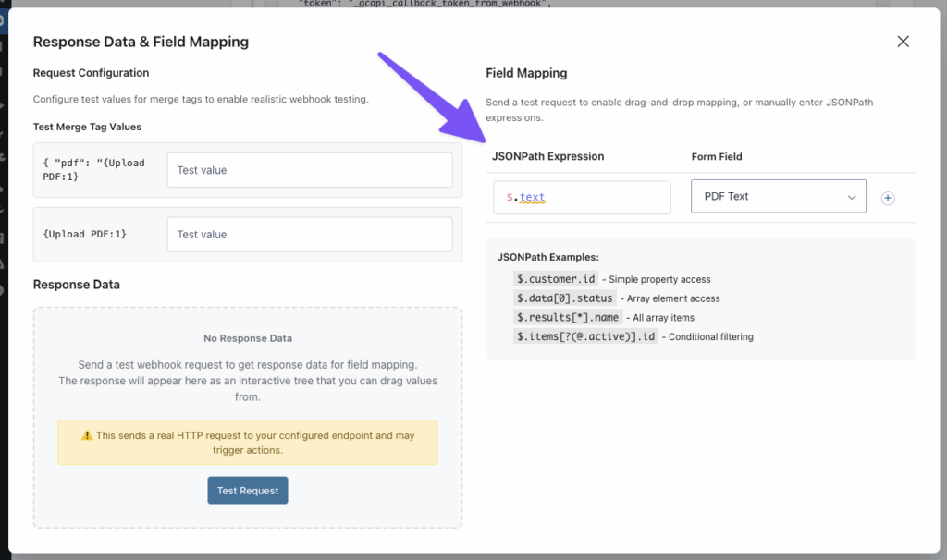The image size is (947, 560).
Task: Click the warning banner about real HTTP requests
Action: click(247, 441)
